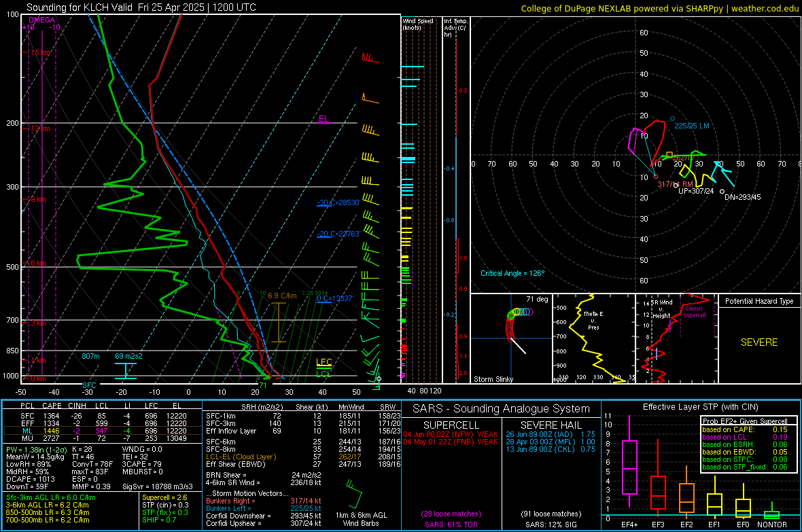
Task: Click the SEVERE HAIL column heading
Action: (551, 425)
